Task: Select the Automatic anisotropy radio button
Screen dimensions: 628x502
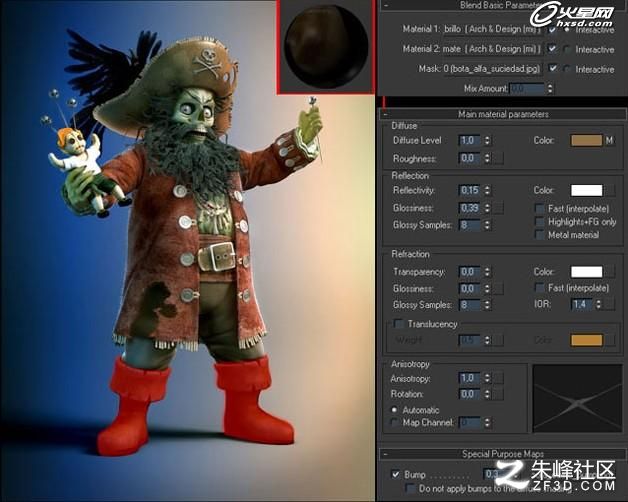Action: coord(395,410)
